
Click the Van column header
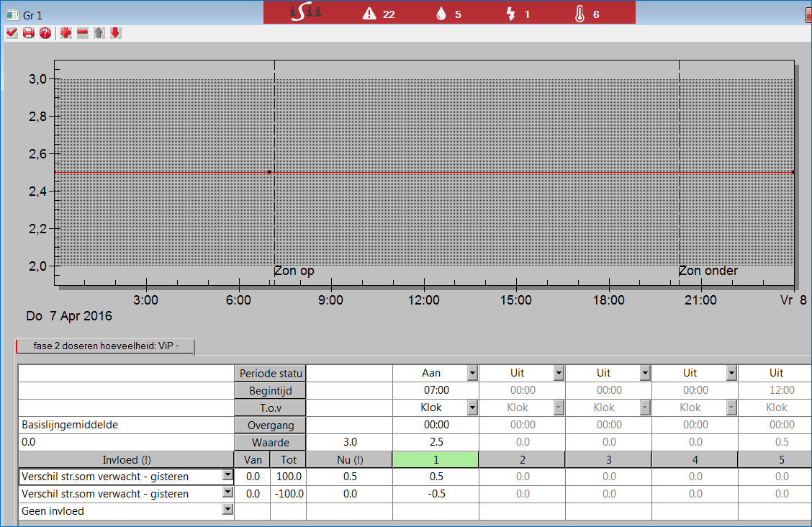[x=253, y=460]
